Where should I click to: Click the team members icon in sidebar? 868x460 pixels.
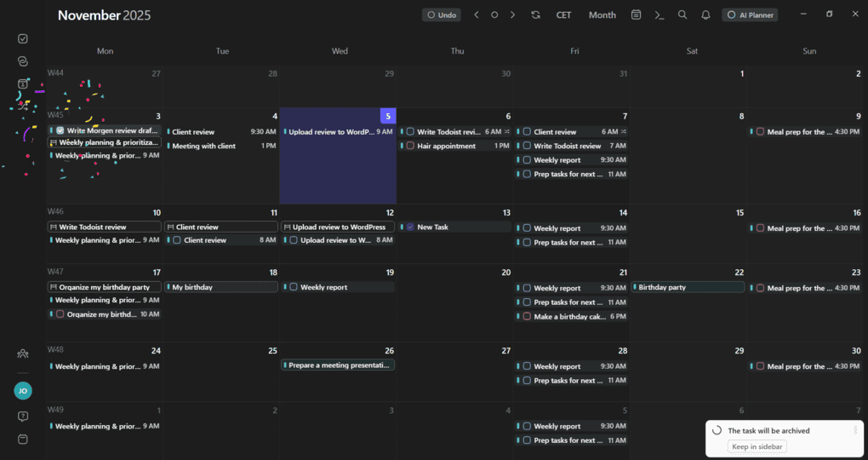click(23, 354)
